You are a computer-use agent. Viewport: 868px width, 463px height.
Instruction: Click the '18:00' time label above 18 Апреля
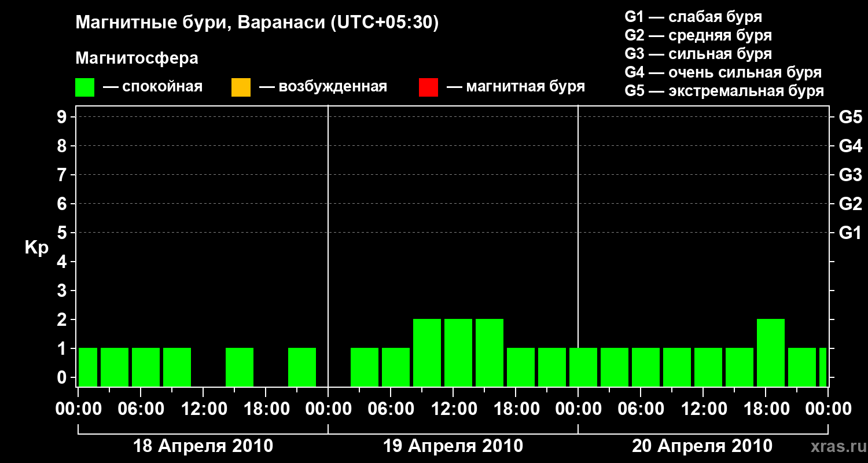pyautogui.click(x=266, y=409)
